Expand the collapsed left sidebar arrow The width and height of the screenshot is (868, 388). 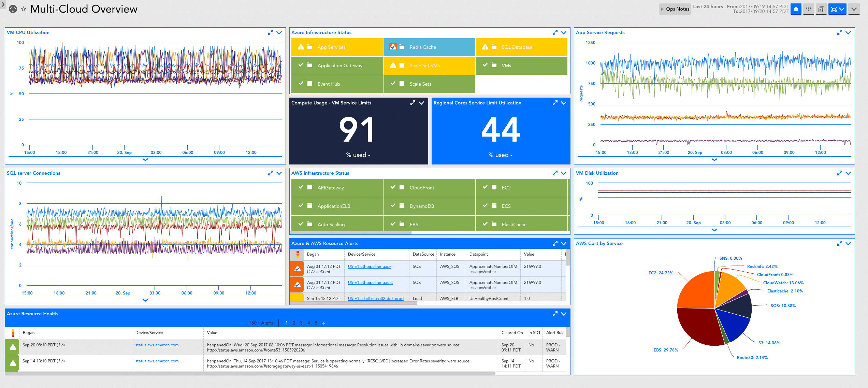[3, 5]
